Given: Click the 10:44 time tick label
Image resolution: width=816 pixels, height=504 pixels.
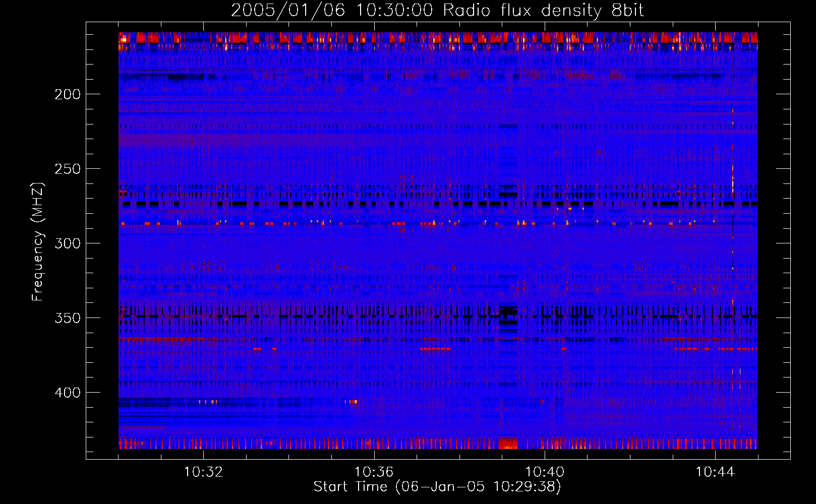Looking at the screenshot, I should point(715,472).
